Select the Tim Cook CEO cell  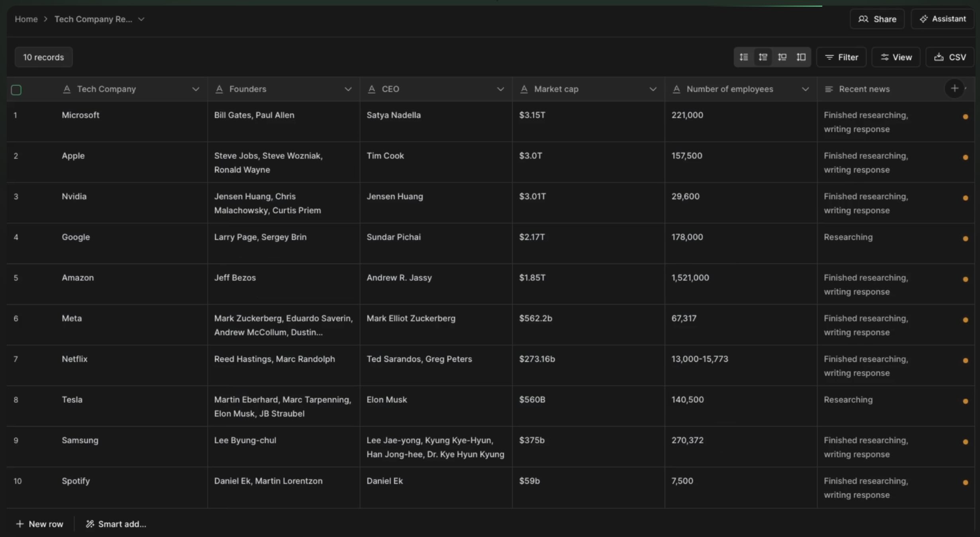(x=436, y=163)
